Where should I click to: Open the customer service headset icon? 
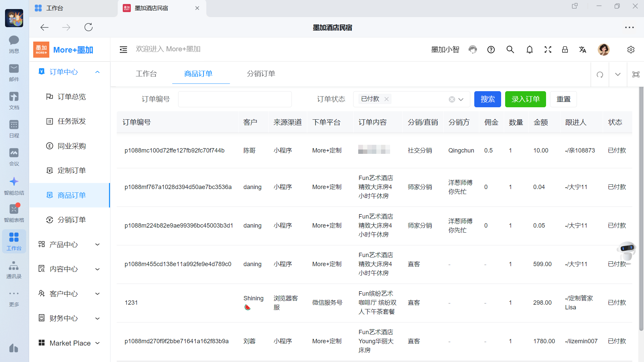point(473,50)
